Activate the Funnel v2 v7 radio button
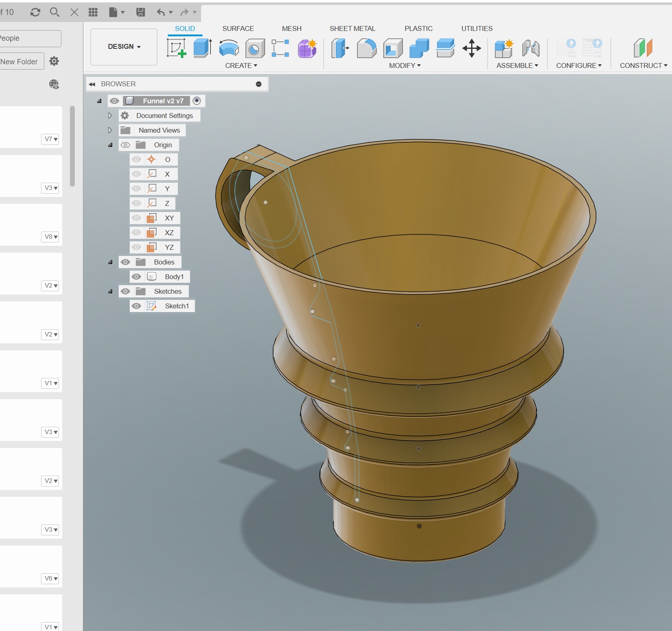The height and width of the screenshot is (631, 672). tap(197, 100)
